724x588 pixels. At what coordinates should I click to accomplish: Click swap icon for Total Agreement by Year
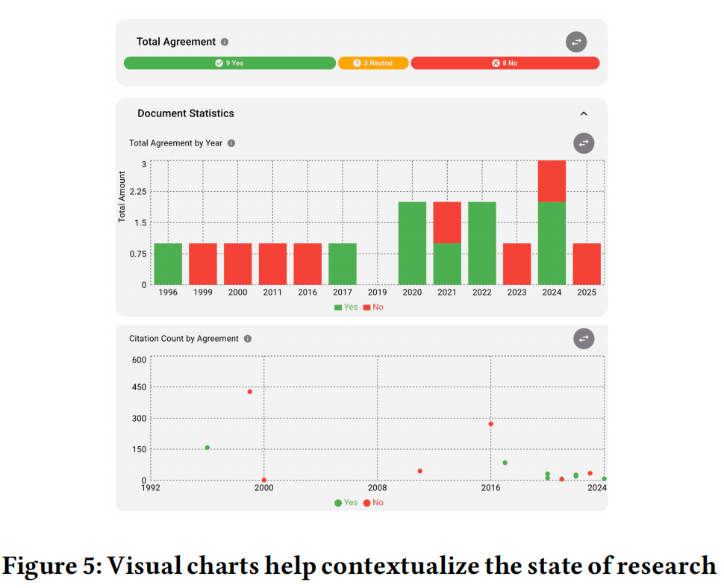tap(583, 143)
